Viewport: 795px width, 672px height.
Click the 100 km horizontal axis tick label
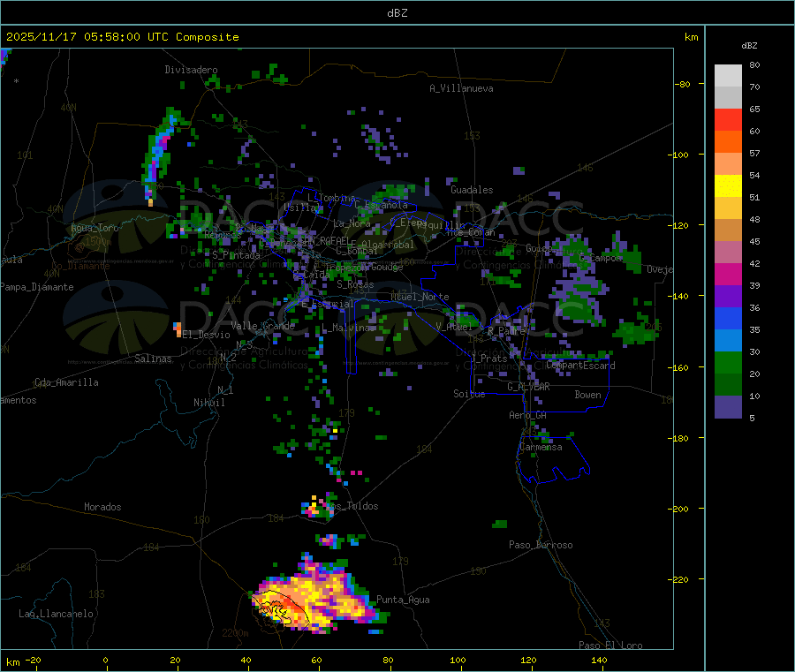(458, 660)
